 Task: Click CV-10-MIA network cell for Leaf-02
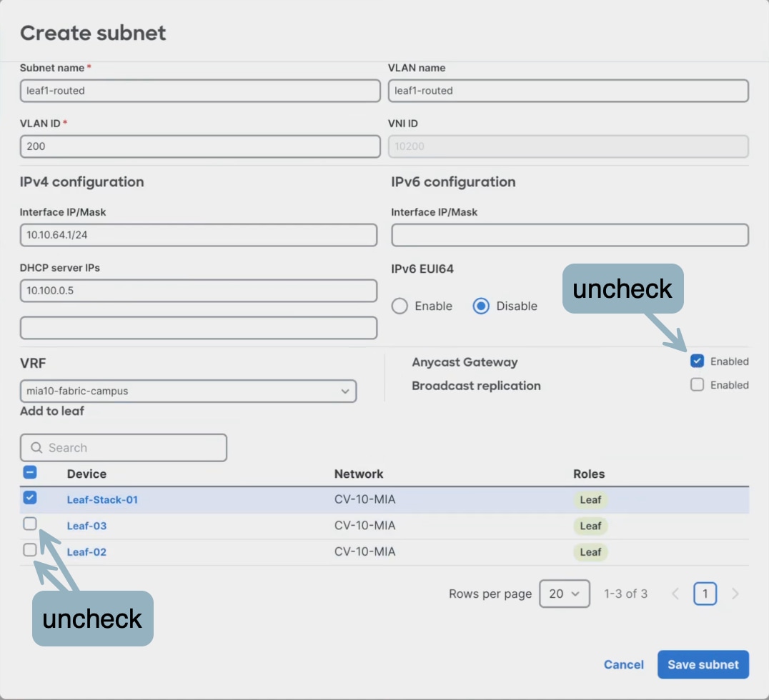click(365, 551)
